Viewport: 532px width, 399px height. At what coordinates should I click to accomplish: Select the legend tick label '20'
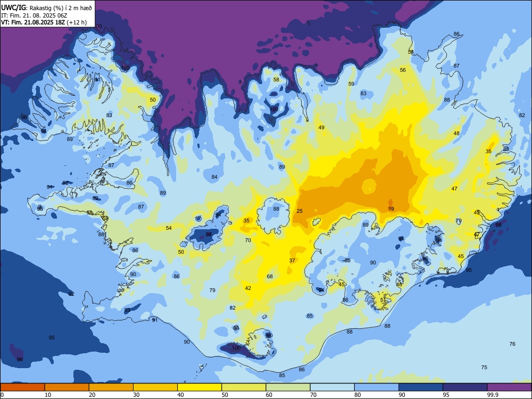pyautogui.click(x=92, y=395)
